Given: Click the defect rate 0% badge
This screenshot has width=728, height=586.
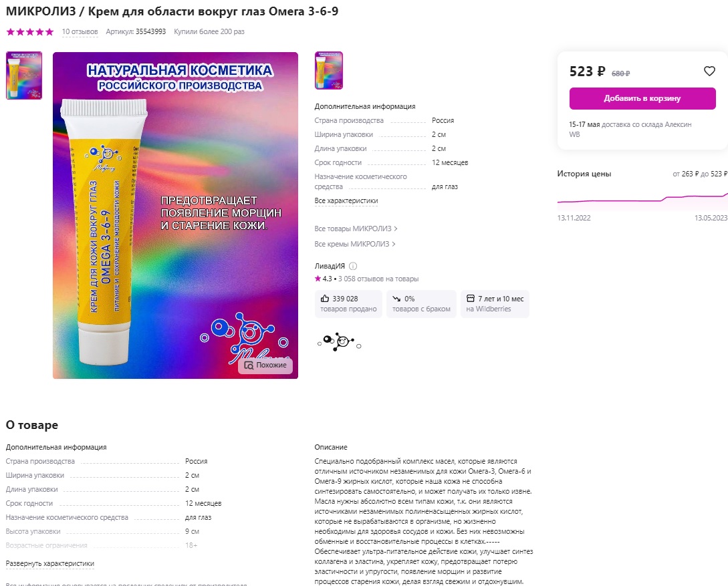Looking at the screenshot, I should (421, 304).
